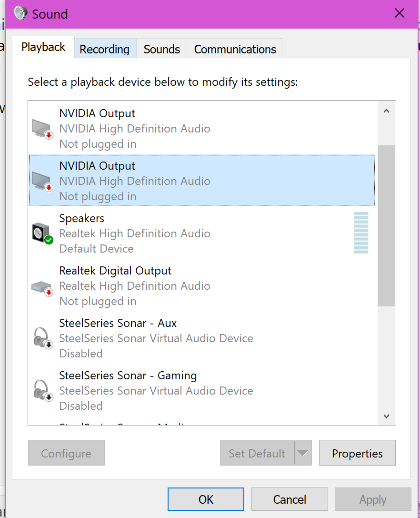
Task: Open the Communications tab
Action: pyautogui.click(x=235, y=49)
